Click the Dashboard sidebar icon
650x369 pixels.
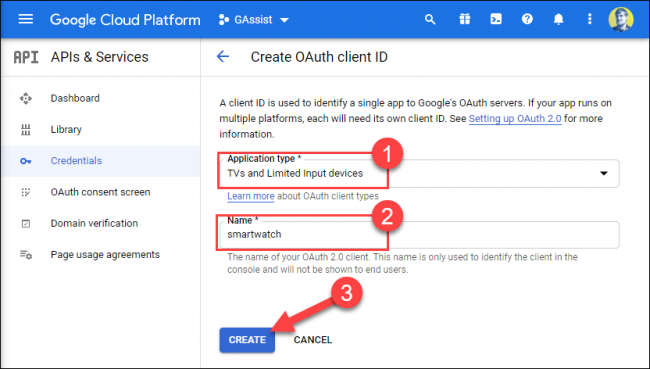coord(26,98)
